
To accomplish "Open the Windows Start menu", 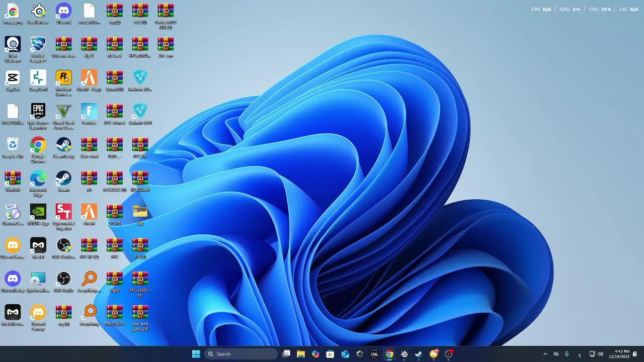I will click(x=196, y=354).
